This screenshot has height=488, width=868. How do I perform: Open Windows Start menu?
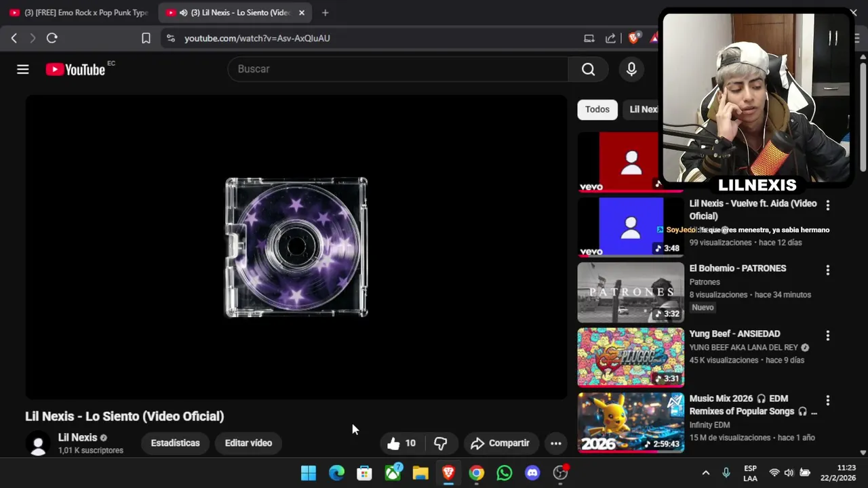309,473
